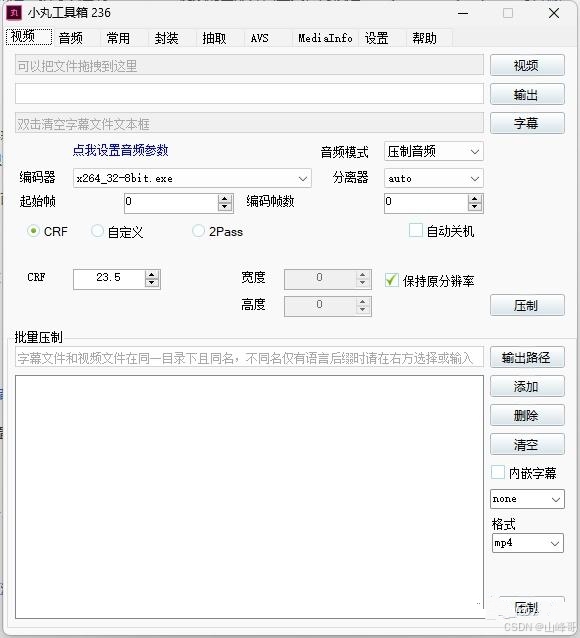Screen dimensions: 580x638
Task: Click the batch 压制 button at bottom
Action: [x=527, y=608]
